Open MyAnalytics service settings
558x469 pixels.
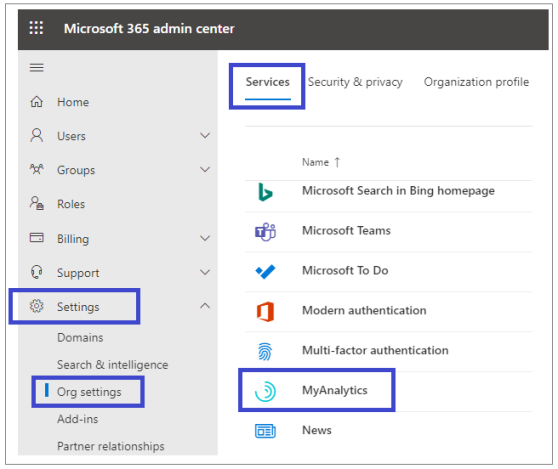point(335,390)
